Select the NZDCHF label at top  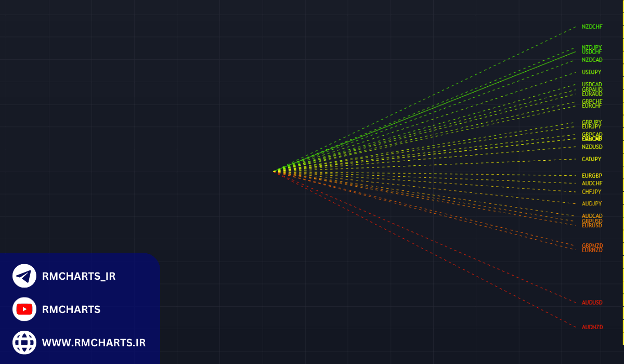592,27
